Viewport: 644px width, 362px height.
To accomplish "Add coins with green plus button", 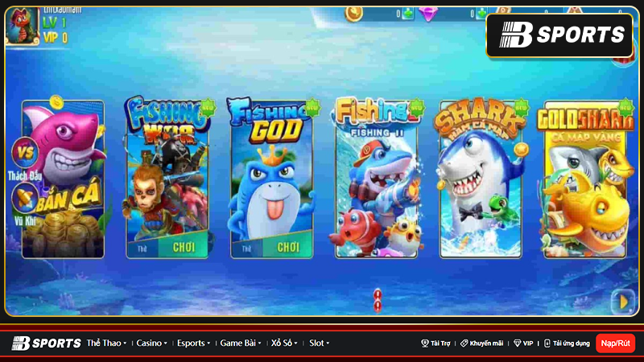I will (x=408, y=14).
